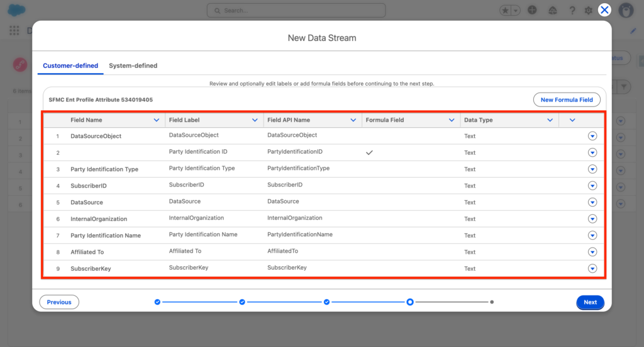Expand Field Name column header menu
Viewport: 644px width, 347px height.
pos(157,120)
